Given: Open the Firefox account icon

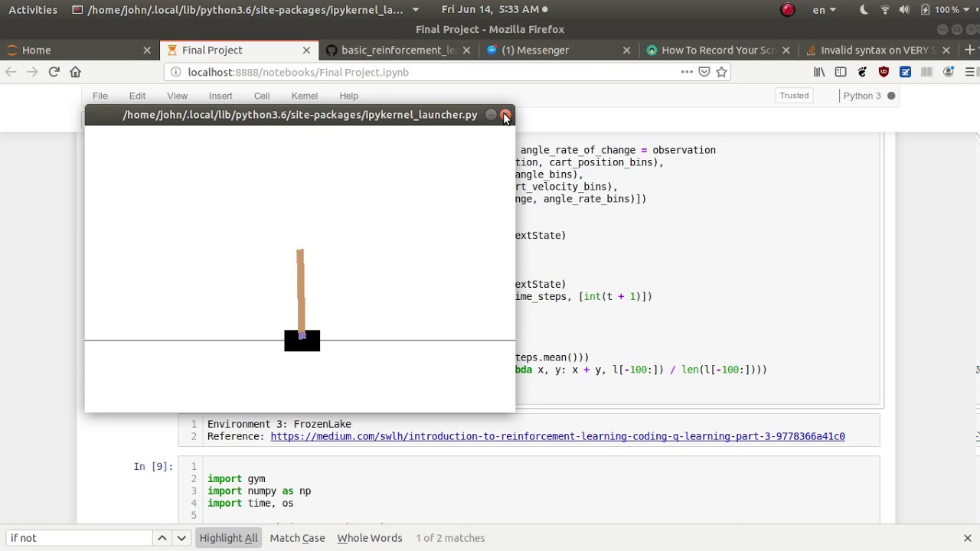Looking at the screenshot, I should 949,72.
